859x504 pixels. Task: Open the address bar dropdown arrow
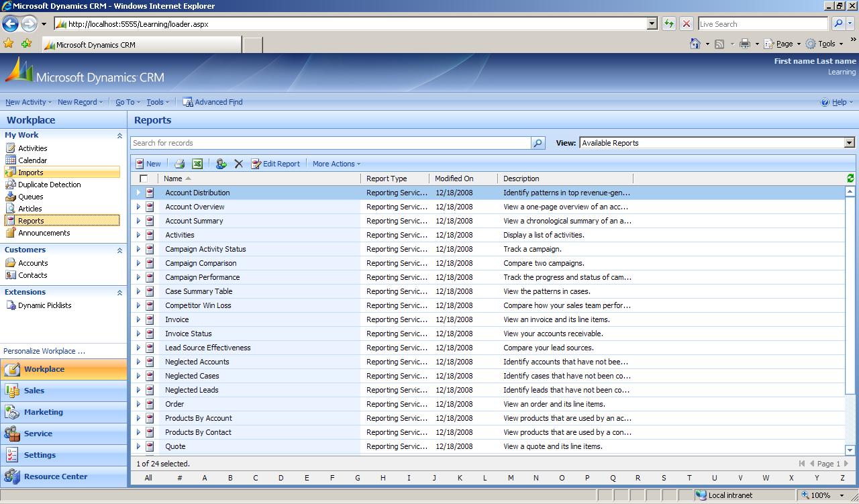pos(652,23)
